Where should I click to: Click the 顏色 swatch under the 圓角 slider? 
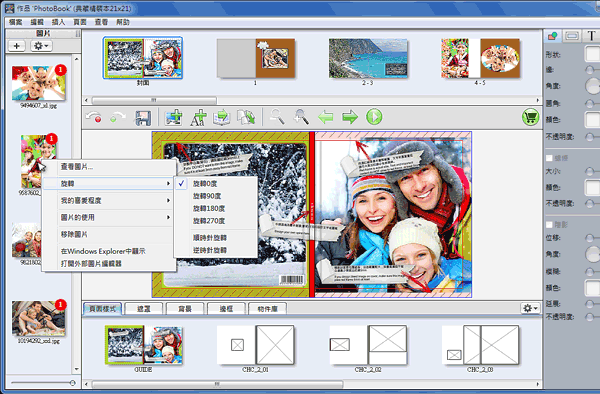click(x=592, y=120)
